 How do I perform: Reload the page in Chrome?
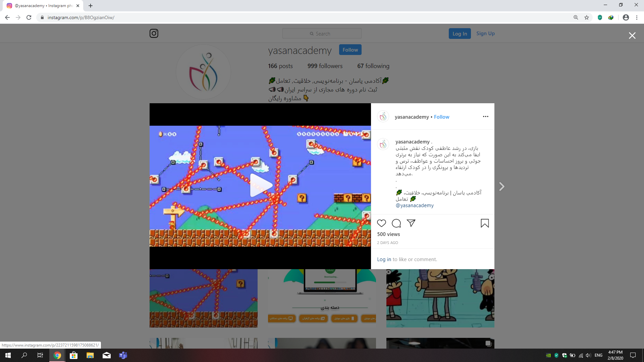click(x=29, y=17)
